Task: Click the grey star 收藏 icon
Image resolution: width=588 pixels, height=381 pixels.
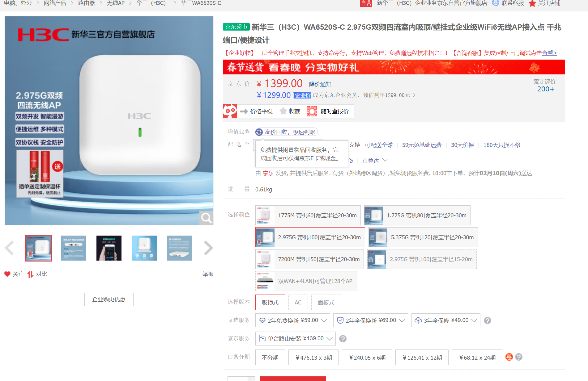Action: 283,111
